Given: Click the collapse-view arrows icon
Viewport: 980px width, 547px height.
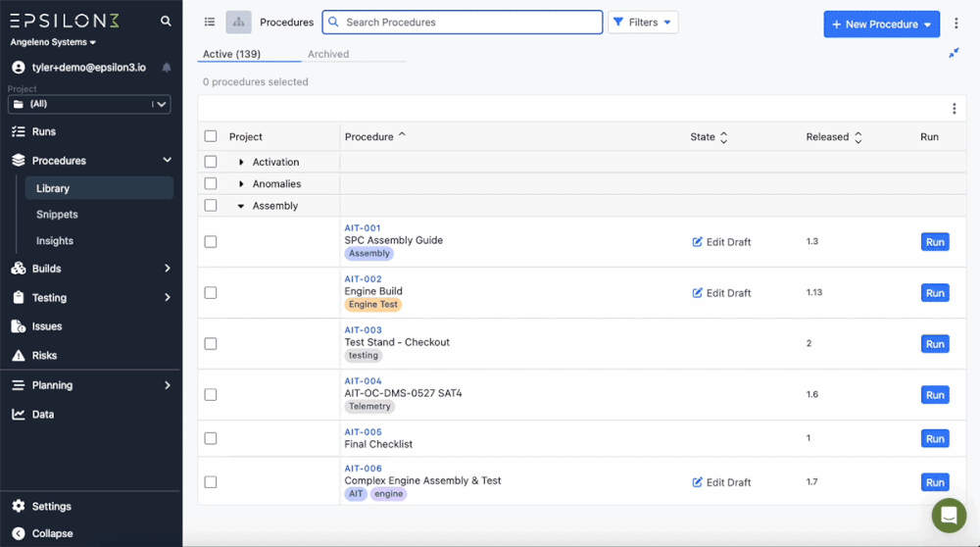Looking at the screenshot, I should [954, 53].
